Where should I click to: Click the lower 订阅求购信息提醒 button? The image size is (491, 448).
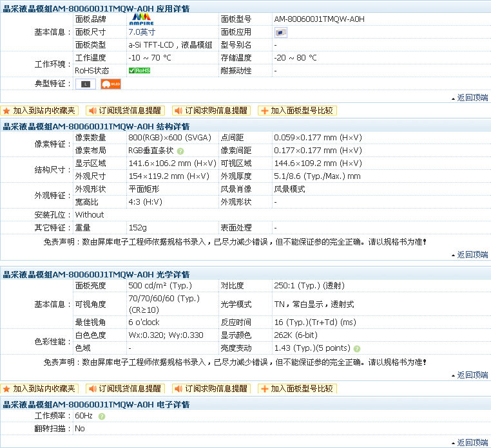click(x=211, y=389)
